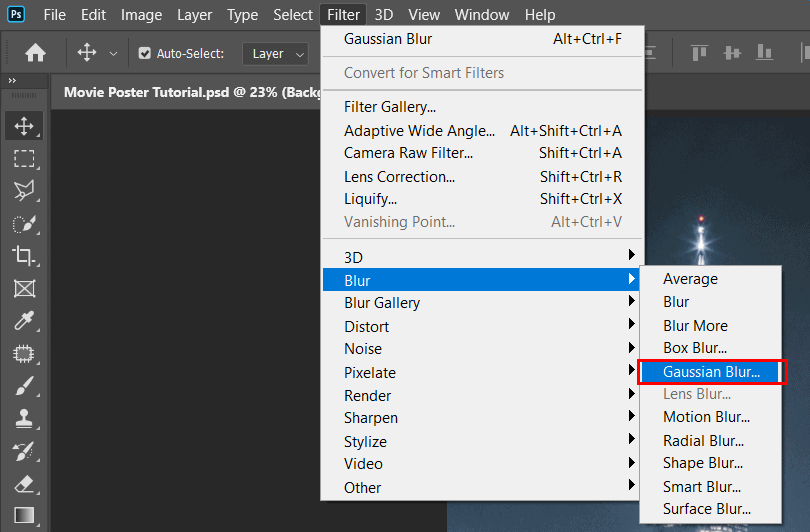Click the Home icon in options bar
810x532 pixels.
35,53
